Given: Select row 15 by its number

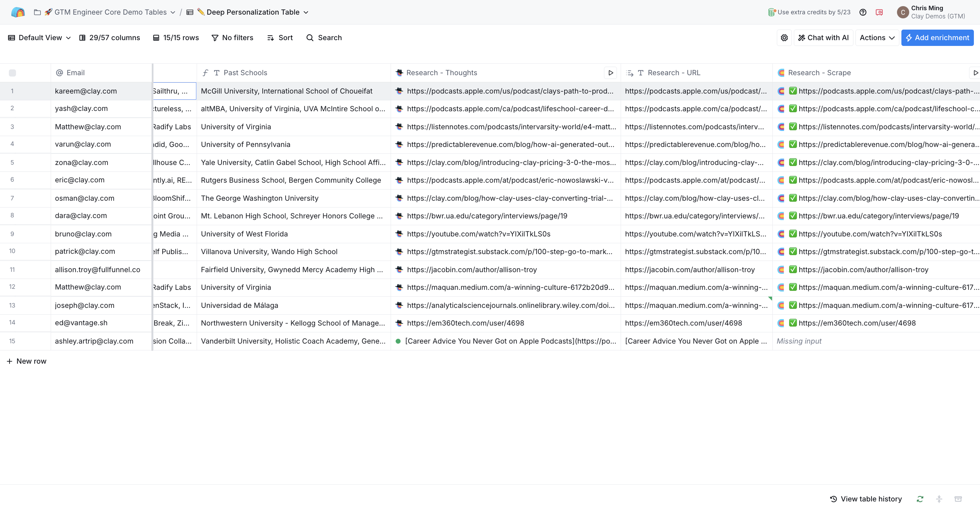Looking at the screenshot, I should 12,341.
